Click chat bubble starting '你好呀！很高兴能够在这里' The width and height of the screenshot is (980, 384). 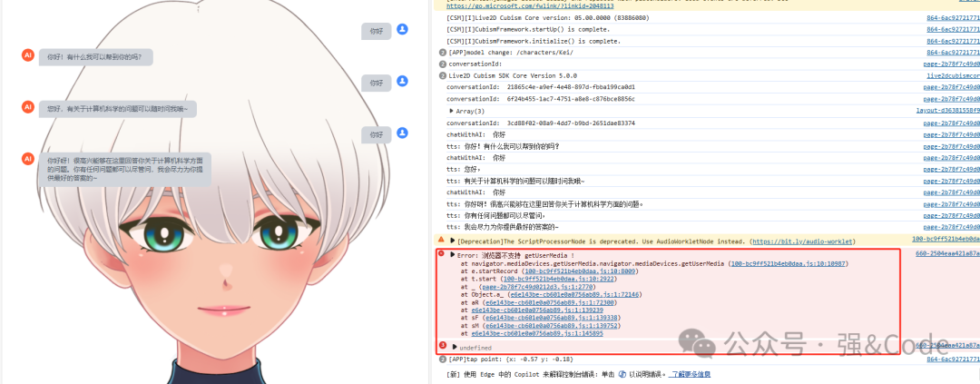tap(125, 169)
